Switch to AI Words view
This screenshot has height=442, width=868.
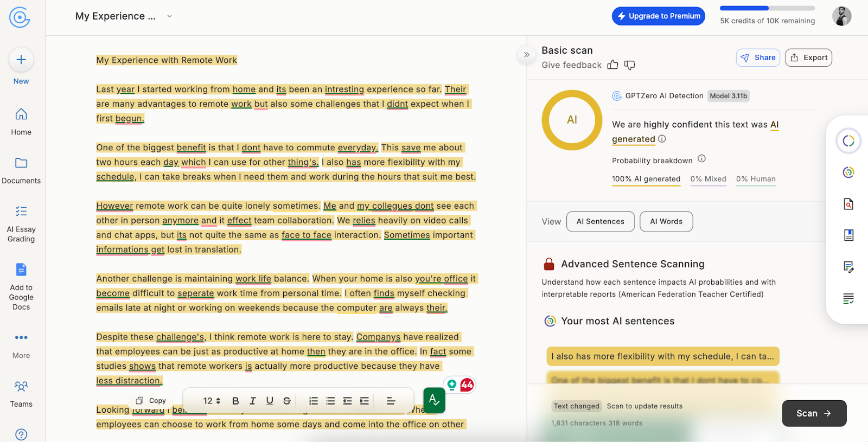(x=666, y=221)
